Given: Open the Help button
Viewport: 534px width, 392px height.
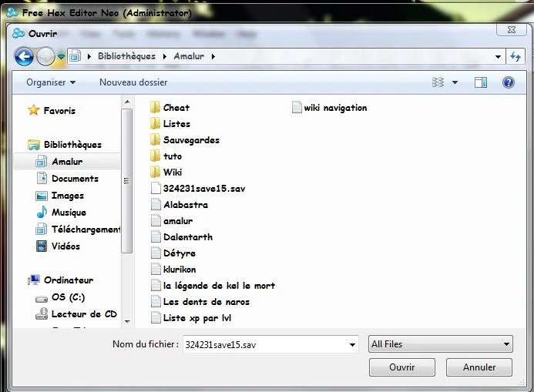Looking at the screenshot, I should (x=509, y=82).
